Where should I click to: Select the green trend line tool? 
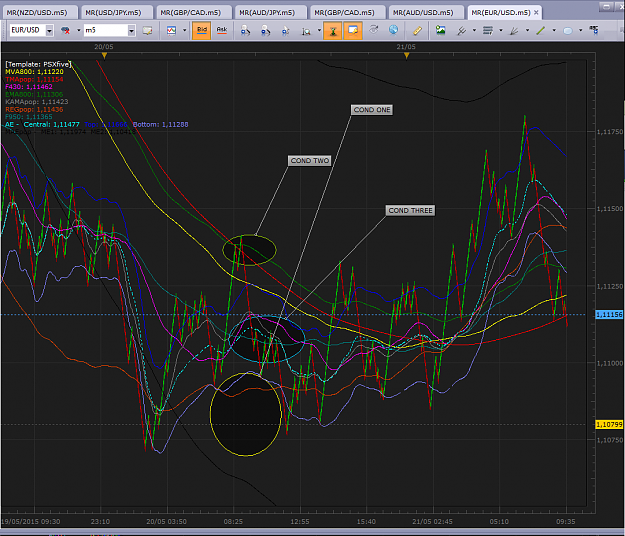click(x=540, y=30)
